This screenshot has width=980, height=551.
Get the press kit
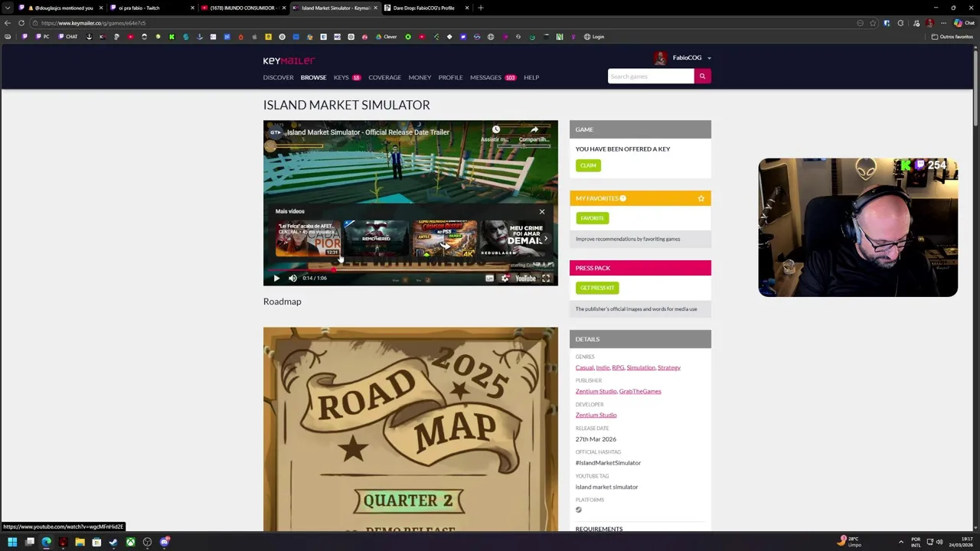[x=597, y=288]
